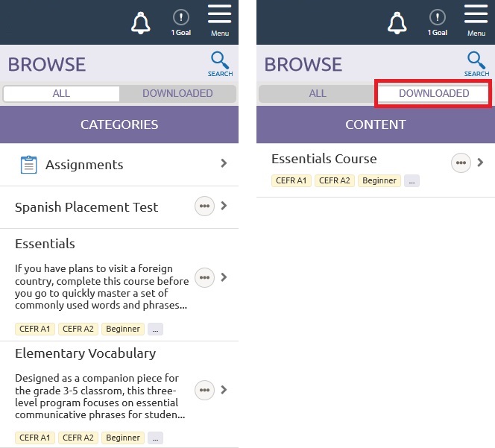Select the DOWNLOADED toggle in the left screen
The height and width of the screenshot is (448, 495).
click(x=177, y=93)
